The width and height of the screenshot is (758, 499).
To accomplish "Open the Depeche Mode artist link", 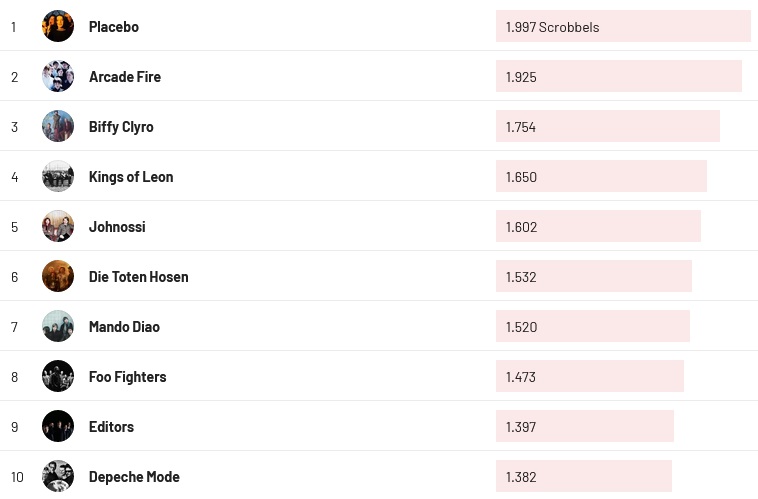I will (x=134, y=477).
